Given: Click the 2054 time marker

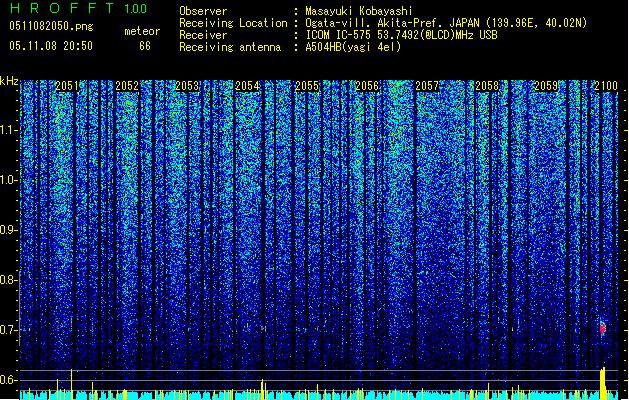Looking at the screenshot, I should tap(247, 86).
